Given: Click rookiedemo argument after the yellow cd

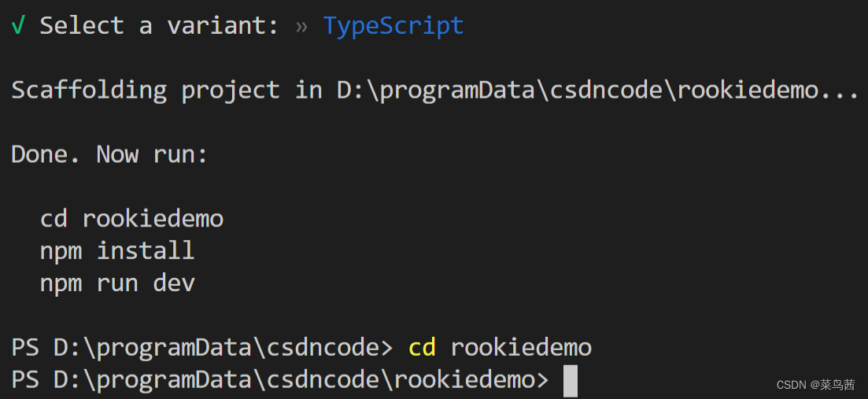Looking at the screenshot, I should (x=522, y=348).
